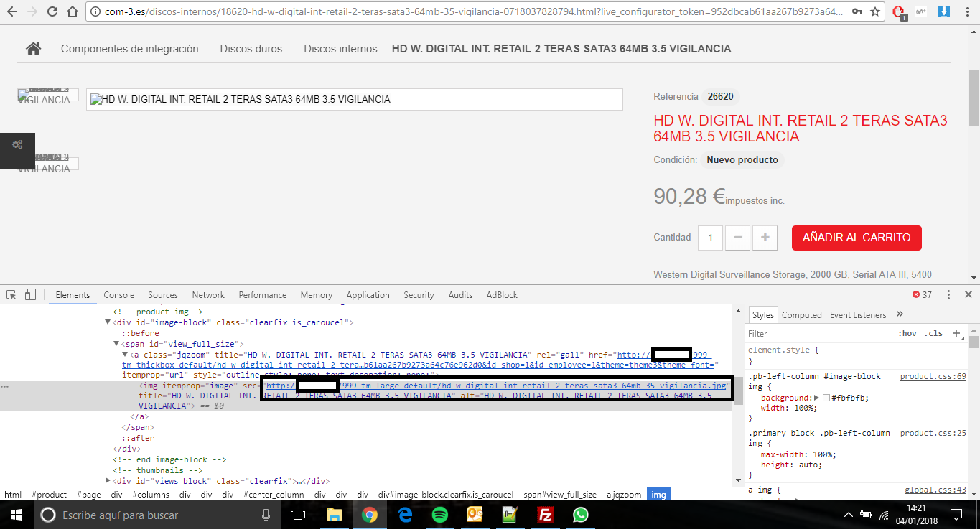Open the Performance tab
This screenshot has width=980, height=532.
pyautogui.click(x=263, y=294)
